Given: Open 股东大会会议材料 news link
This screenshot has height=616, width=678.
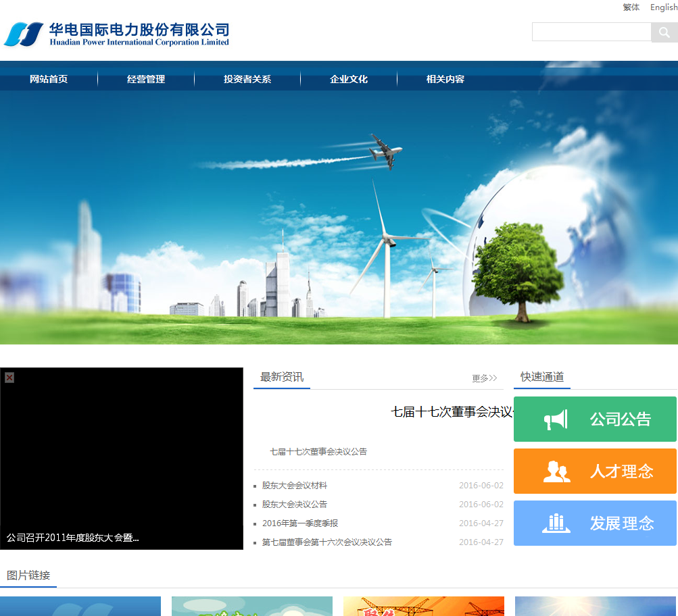Looking at the screenshot, I should (x=295, y=486).
